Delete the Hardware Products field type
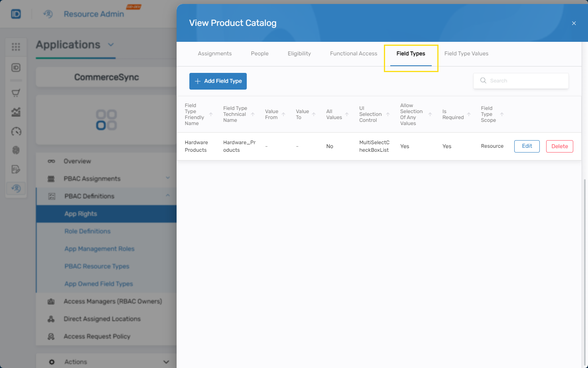Viewport: 588px width, 368px height. [x=559, y=147]
